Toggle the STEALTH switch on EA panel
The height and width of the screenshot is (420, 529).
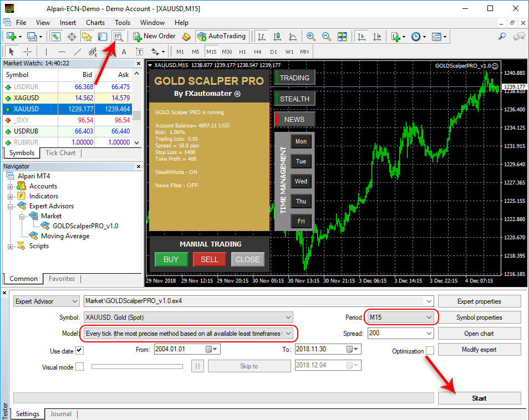(x=294, y=99)
